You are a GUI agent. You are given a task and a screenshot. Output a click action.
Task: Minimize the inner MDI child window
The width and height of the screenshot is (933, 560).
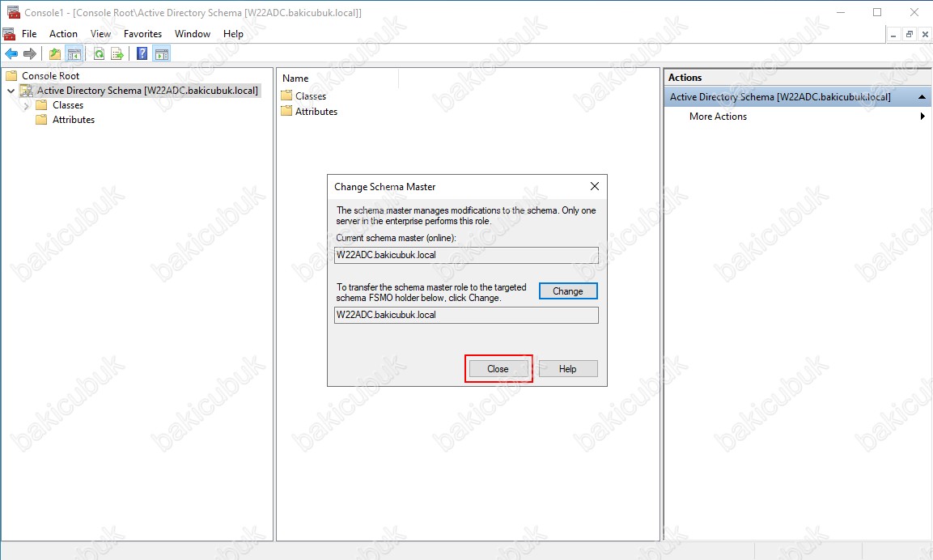click(893, 35)
